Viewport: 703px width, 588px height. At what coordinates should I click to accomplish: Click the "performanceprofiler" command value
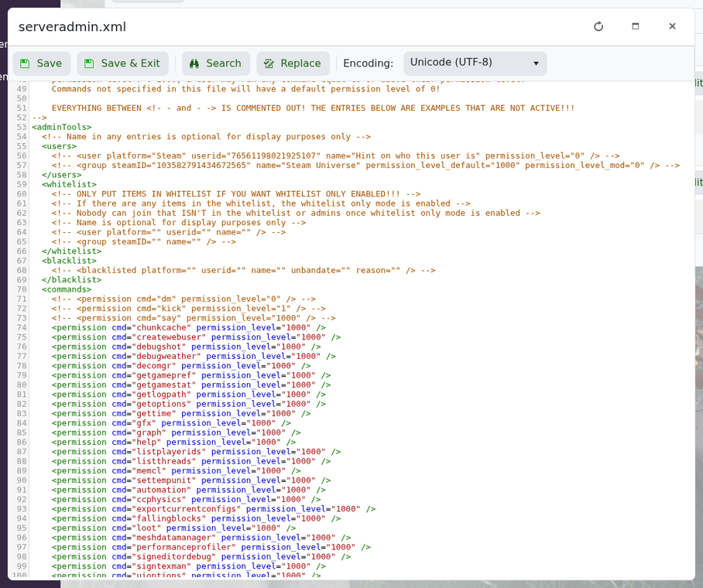183,547
